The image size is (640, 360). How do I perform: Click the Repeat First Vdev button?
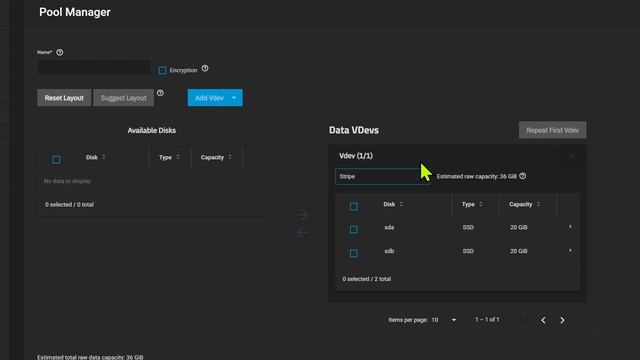(553, 130)
